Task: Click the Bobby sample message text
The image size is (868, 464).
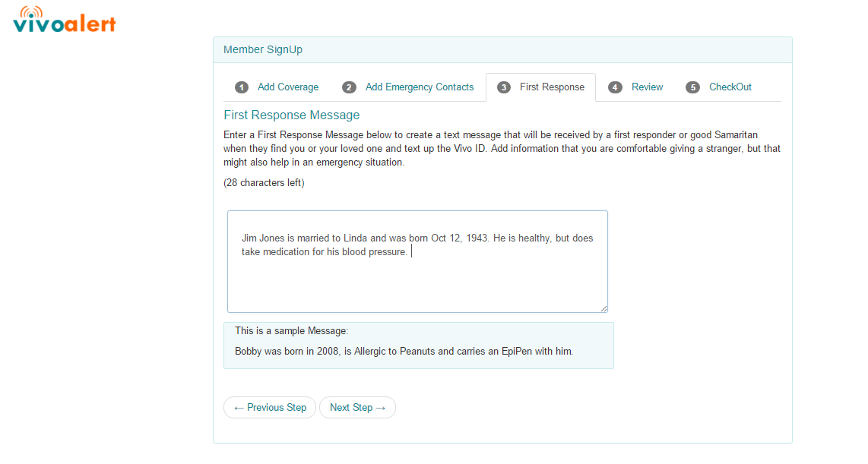Action: pyautogui.click(x=404, y=351)
